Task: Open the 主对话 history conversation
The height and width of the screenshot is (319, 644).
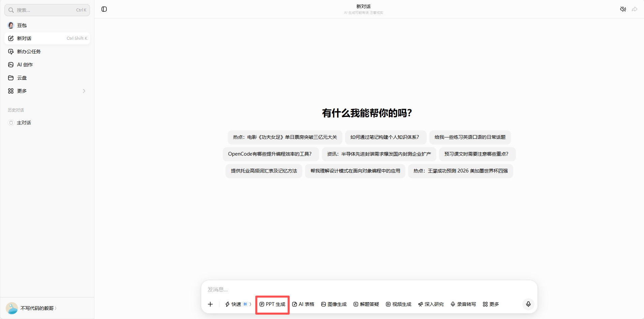Action: pos(47,123)
